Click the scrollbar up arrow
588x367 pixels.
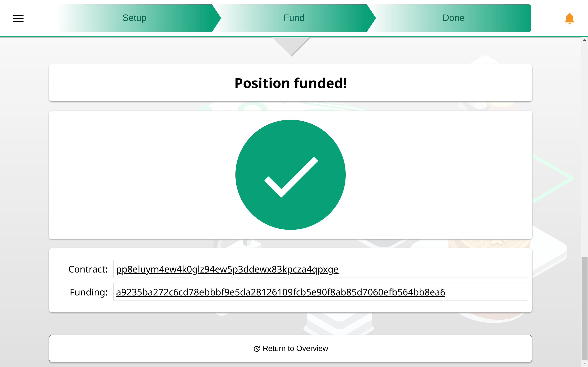coord(584,40)
